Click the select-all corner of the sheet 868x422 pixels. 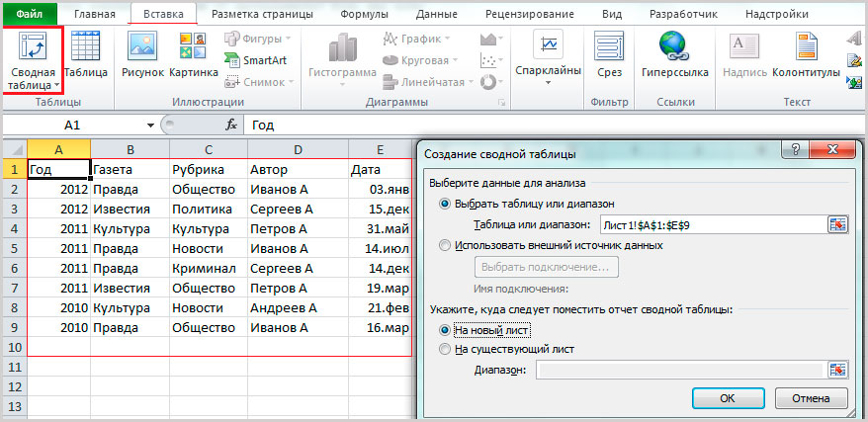point(15,149)
